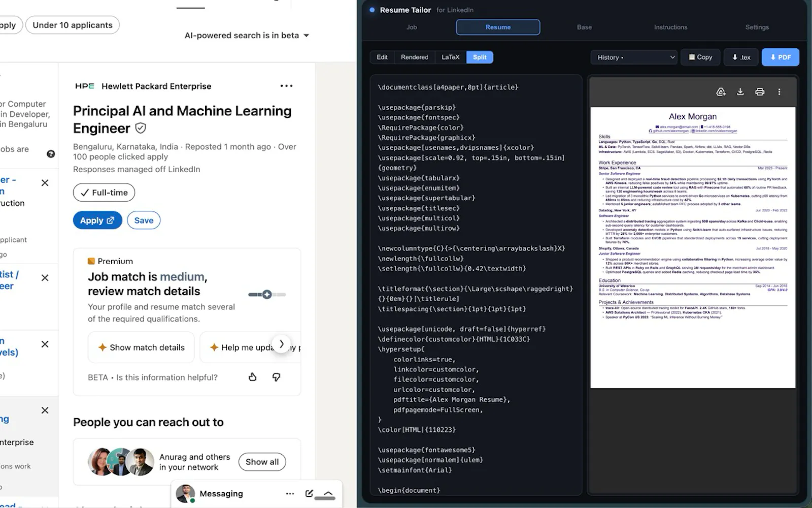This screenshot has width=812, height=508.
Task: Toggle the Under 10 applicants filter
Action: (x=73, y=25)
